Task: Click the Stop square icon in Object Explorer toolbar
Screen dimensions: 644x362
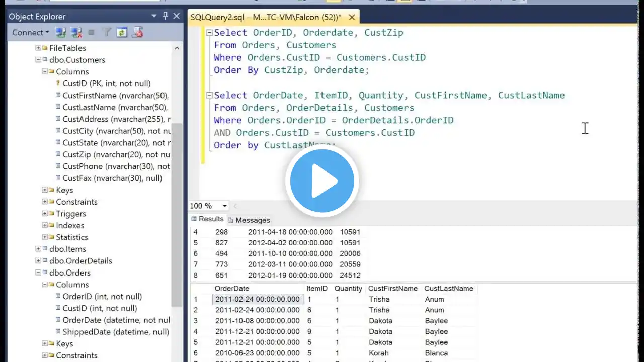Action: click(x=91, y=33)
